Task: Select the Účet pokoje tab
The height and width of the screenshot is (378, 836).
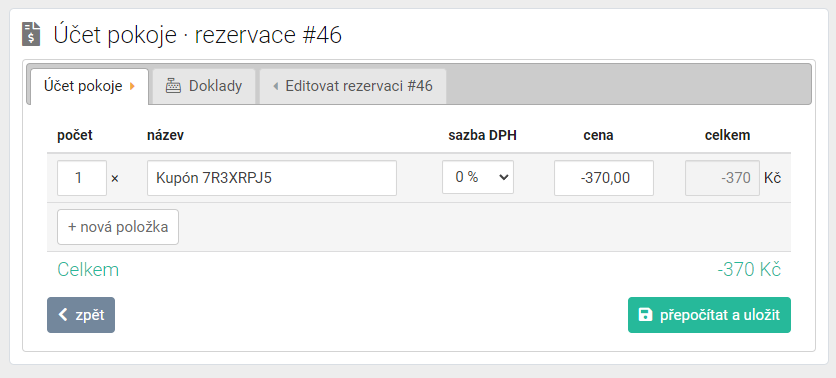Action: tap(89, 86)
